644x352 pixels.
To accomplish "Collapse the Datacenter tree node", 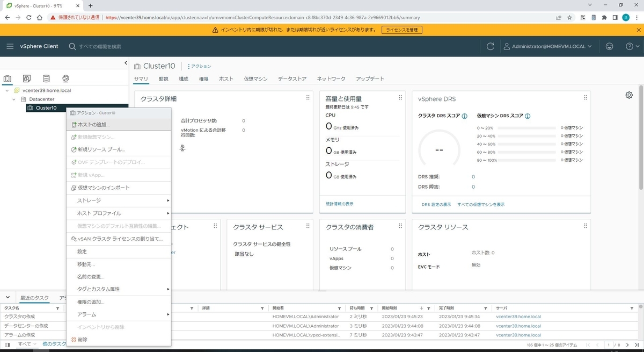I will click(x=14, y=99).
